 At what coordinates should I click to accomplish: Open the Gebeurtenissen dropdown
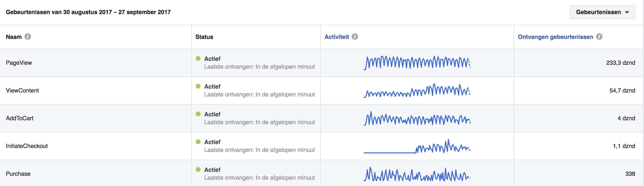pos(602,12)
